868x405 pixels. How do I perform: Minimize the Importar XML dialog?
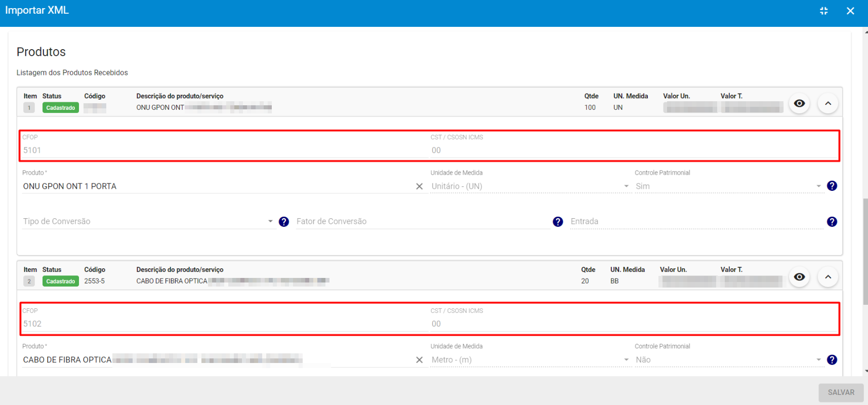point(823,11)
